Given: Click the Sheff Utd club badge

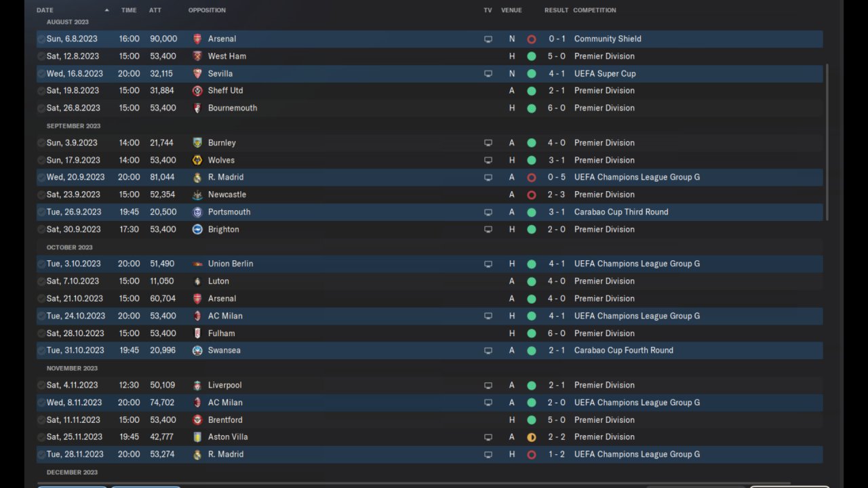Looking at the screenshot, I should [197, 91].
